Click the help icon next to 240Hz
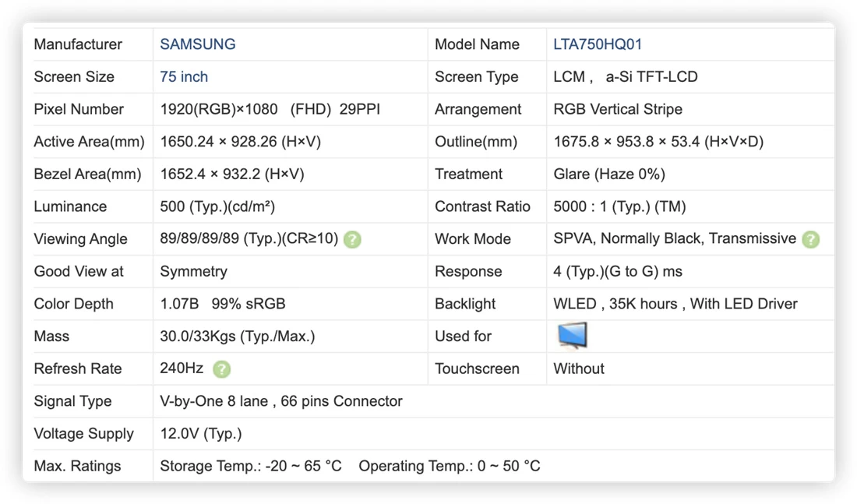Image resolution: width=857 pixels, height=504 pixels. (x=221, y=369)
